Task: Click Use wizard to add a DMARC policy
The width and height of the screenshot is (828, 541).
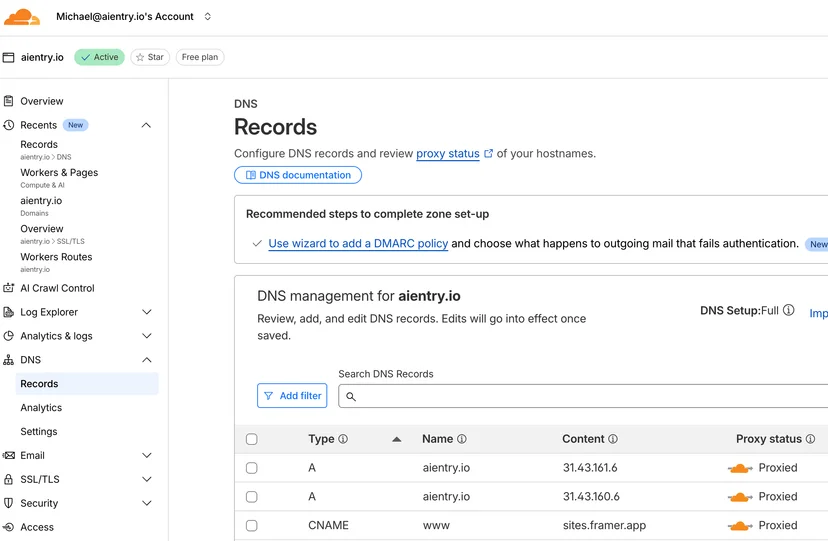Action: [x=358, y=243]
